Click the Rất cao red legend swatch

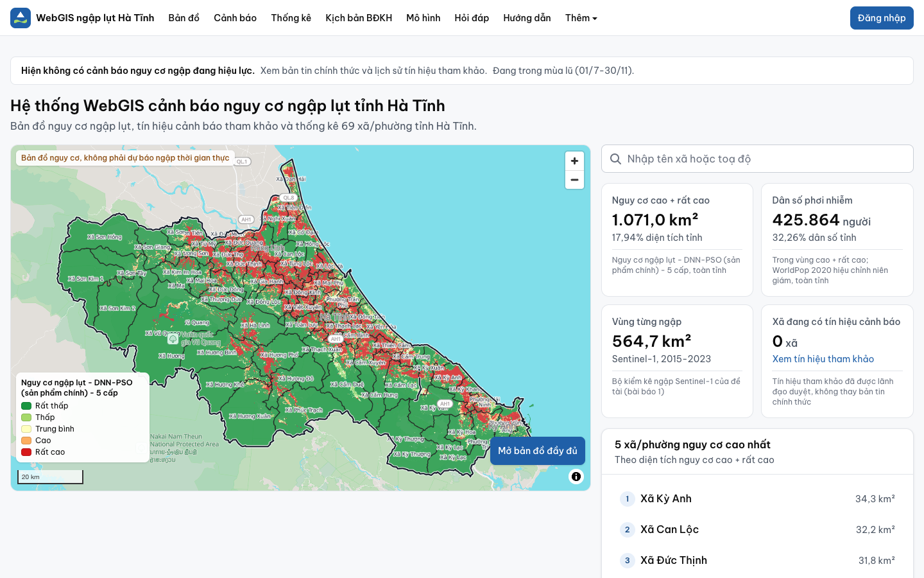tap(26, 452)
